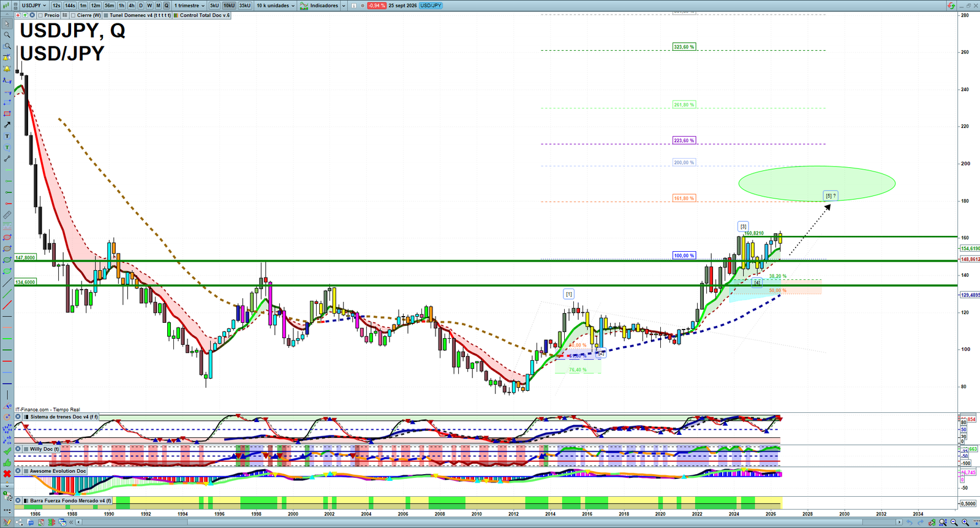Select the red rectangle drawing tool

(x=7, y=114)
